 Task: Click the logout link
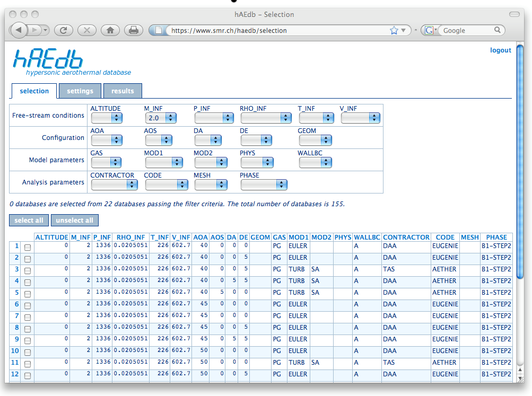pyautogui.click(x=500, y=50)
